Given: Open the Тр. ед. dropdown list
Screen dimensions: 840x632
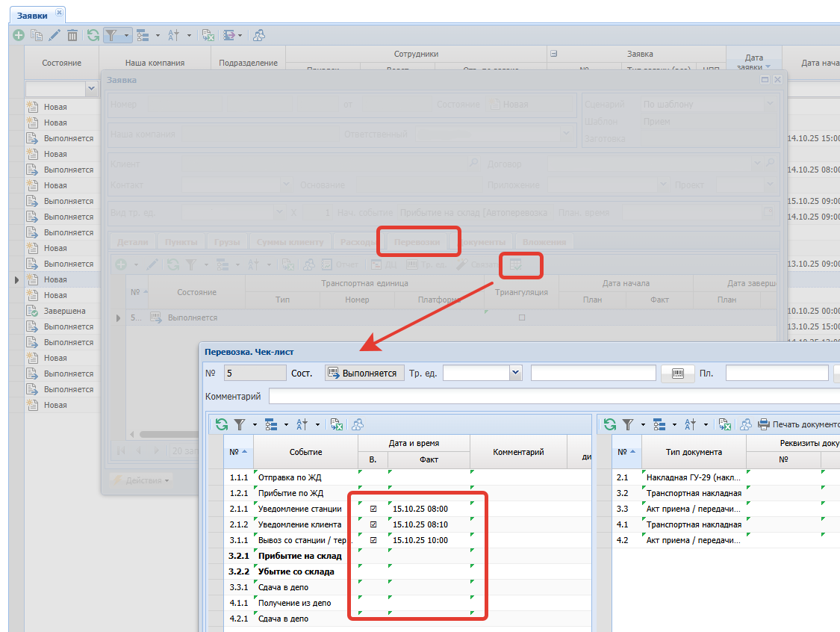Looking at the screenshot, I should point(515,372).
